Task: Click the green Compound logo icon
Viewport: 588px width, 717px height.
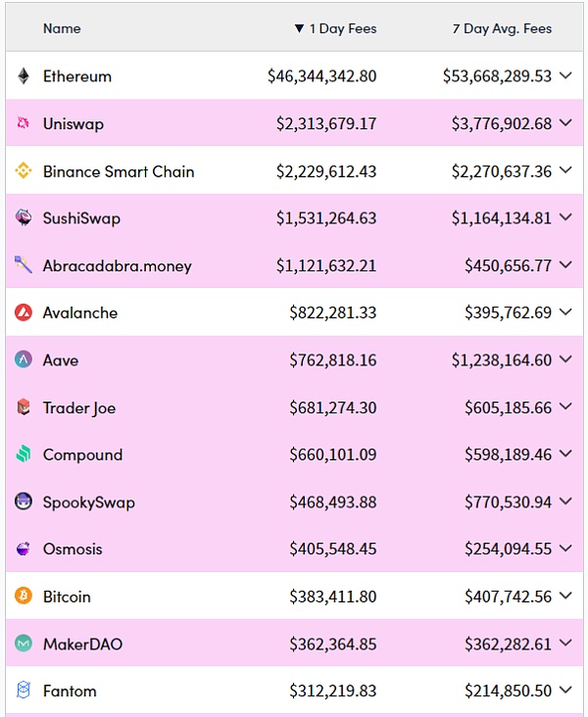Action: click(24, 454)
